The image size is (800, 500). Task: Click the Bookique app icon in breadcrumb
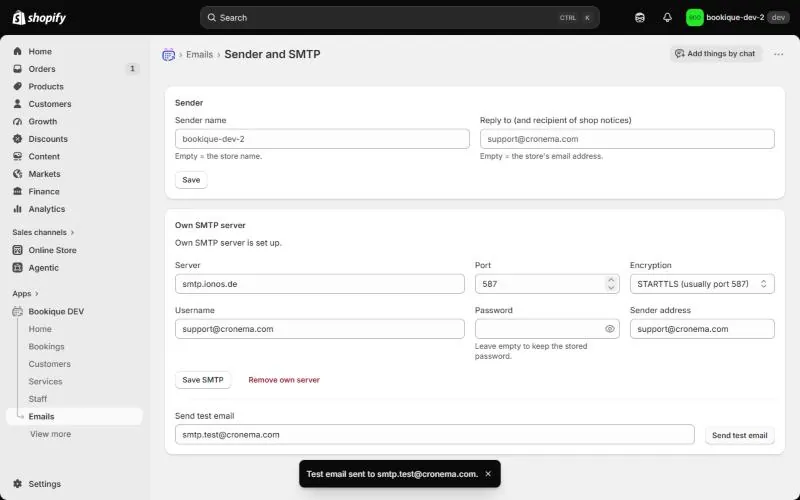point(168,55)
